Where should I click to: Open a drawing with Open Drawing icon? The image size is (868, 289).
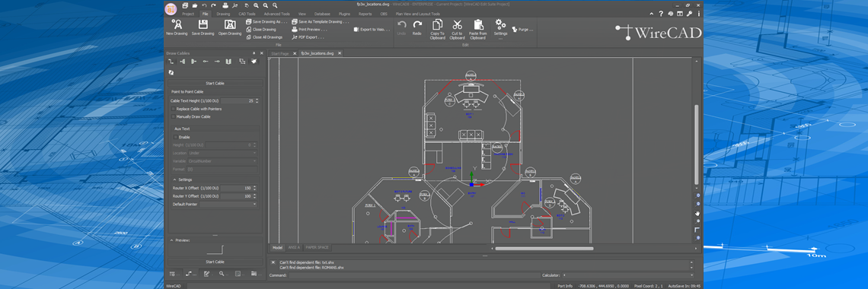(x=230, y=24)
